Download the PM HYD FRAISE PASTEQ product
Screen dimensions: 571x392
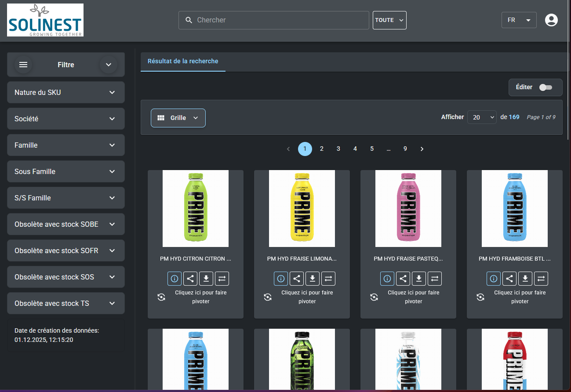pyautogui.click(x=419, y=279)
